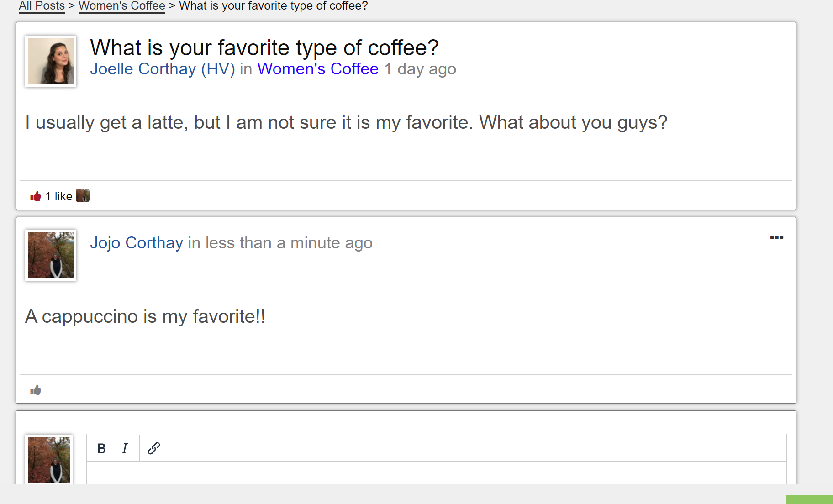Toggle italic formatting in reply editor
This screenshot has height=504, width=833.
[x=125, y=448]
